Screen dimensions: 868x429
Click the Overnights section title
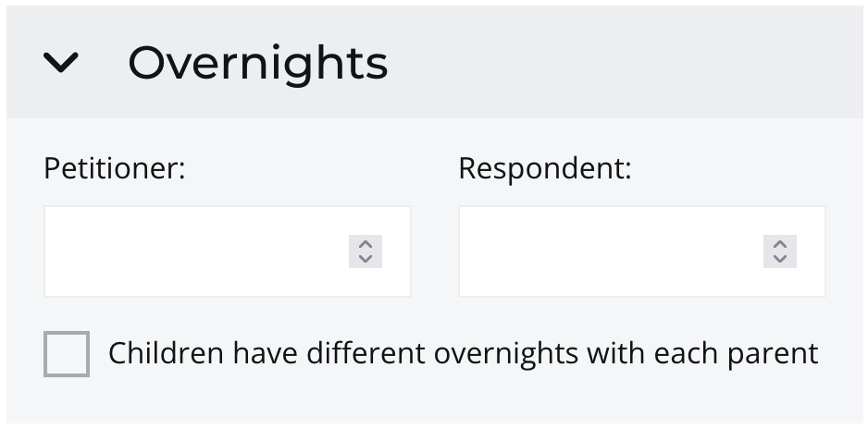click(257, 63)
